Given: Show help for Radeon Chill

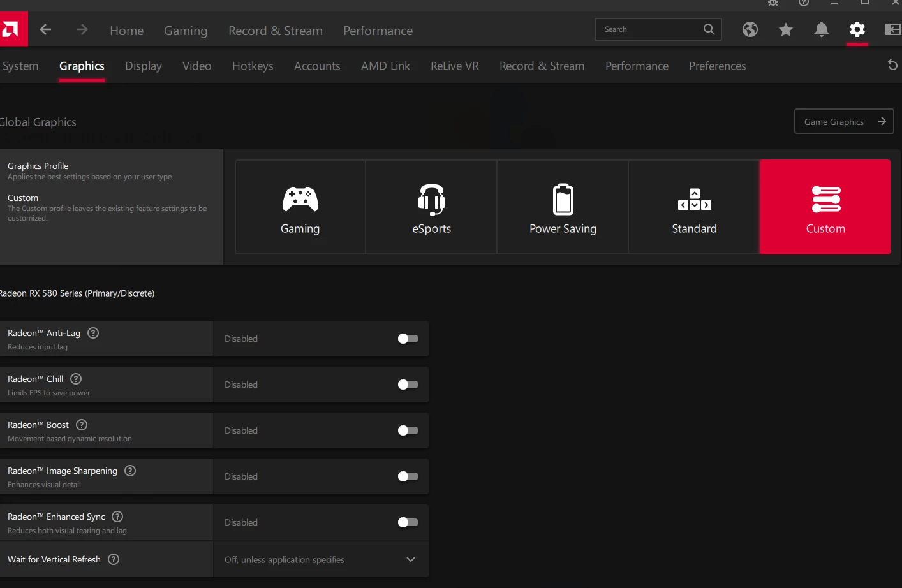Looking at the screenshot, I should [x=76, y=379].
